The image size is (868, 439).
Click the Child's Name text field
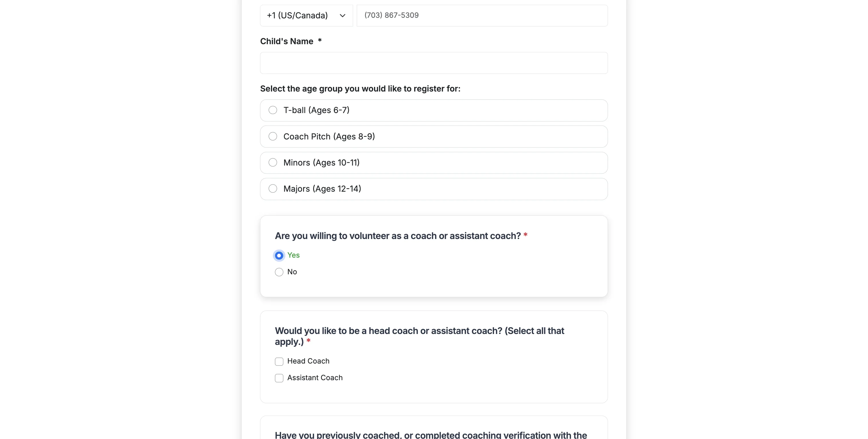click(x=434, y=63)
